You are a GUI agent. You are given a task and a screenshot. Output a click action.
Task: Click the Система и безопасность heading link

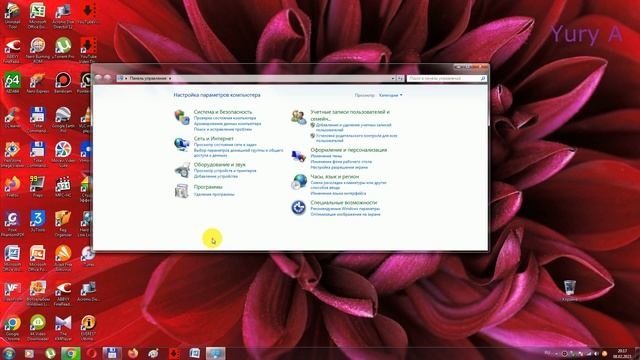223,112
